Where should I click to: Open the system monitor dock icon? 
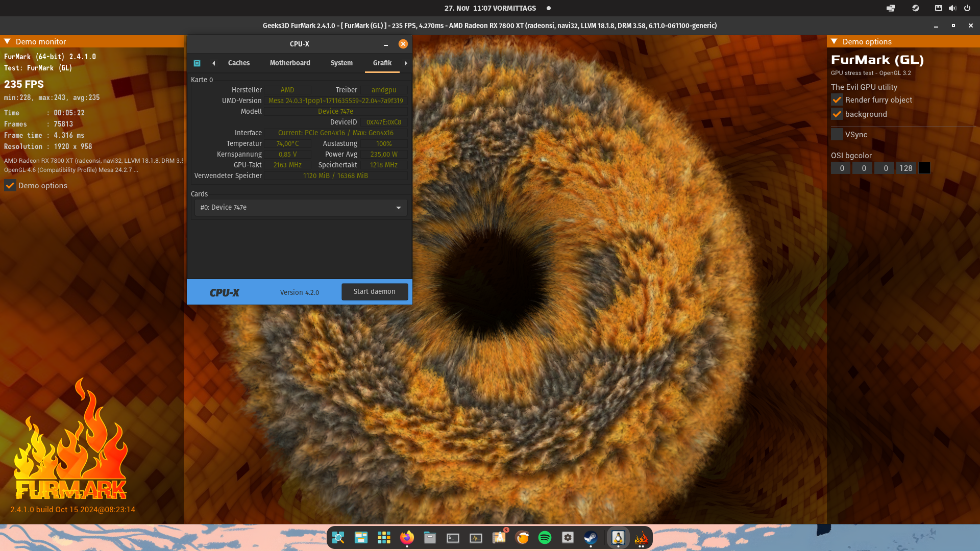476,538
